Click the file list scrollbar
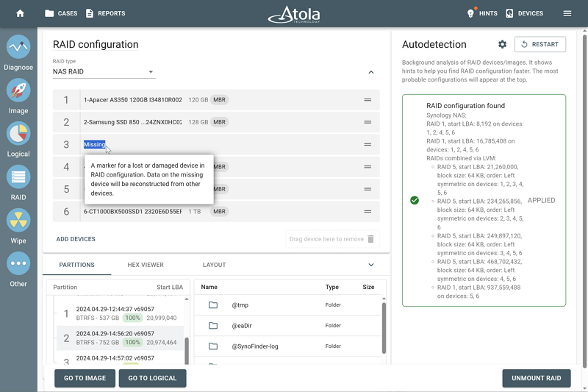The width and height of the screenshot is (588, 392). tap(384, 328)
